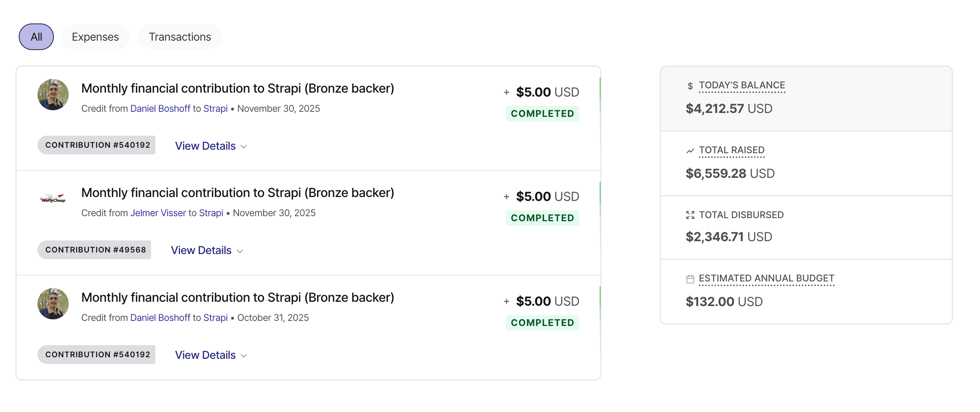980x412 pixels.
Task: Open Daniel Boshoff's avatar on October 31 contribution
Action: pyautogui.click(x=53, y=304)
